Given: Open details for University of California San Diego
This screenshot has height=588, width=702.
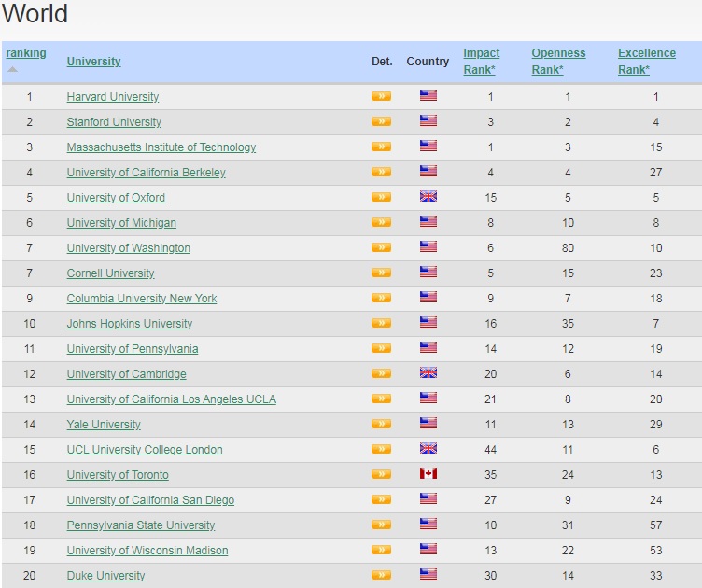Looking at the screenshot, I should pyautogui.click(x=381, y=499).
